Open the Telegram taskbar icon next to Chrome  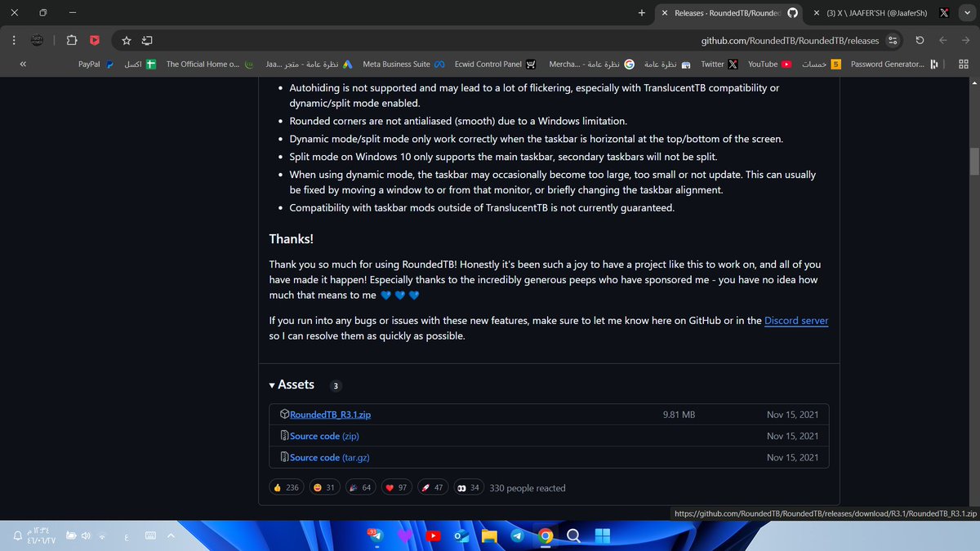tap(518, 536)
